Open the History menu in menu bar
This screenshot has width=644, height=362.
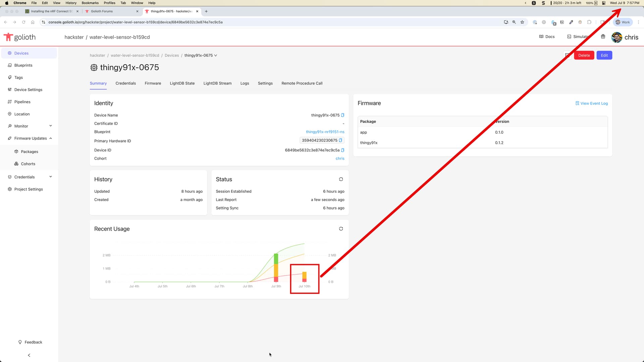click(x=71, y=3)
